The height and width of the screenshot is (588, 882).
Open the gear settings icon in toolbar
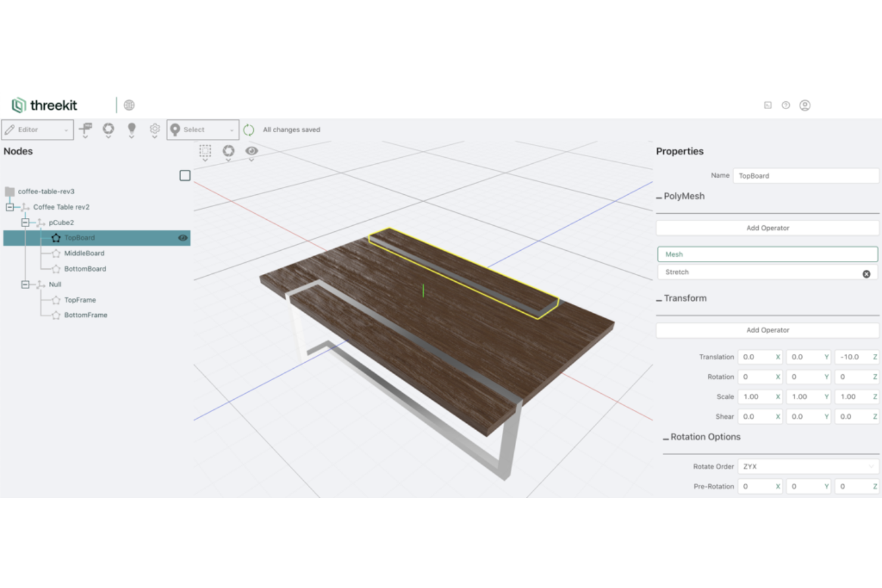(155, 129)
